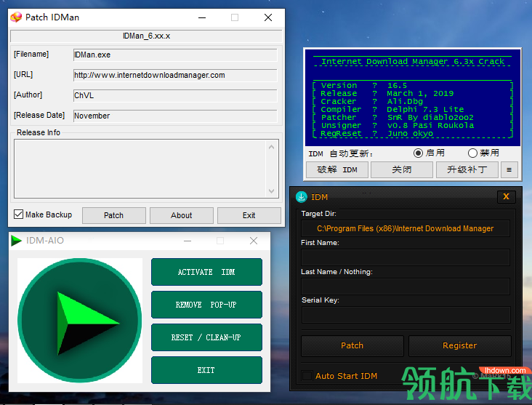532x405 pixels.
Task: Click the 'Release ? March 1, 2019' line
Action: [387, 93]
